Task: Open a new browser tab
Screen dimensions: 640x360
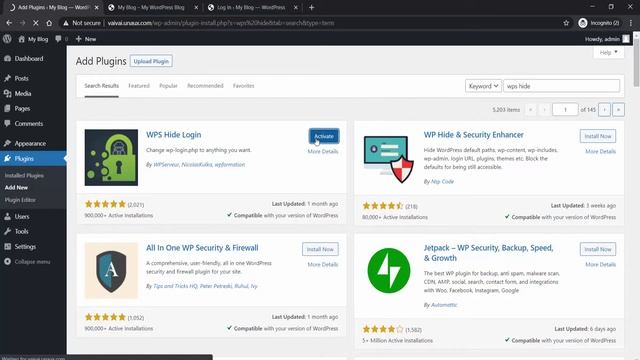Action: point(311,7)
